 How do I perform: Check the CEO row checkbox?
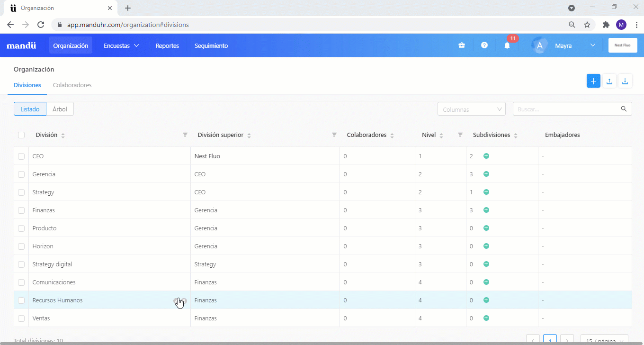[x=21, y=156]
